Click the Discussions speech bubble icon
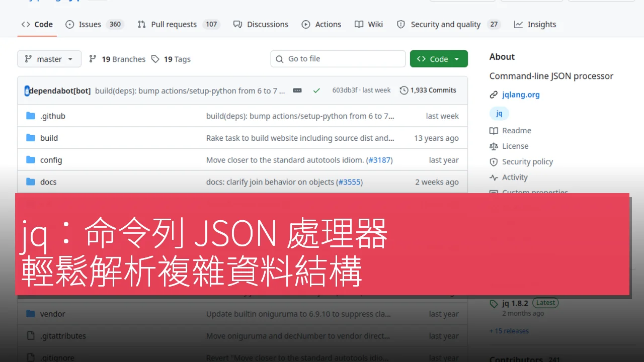 pos(238,24)
